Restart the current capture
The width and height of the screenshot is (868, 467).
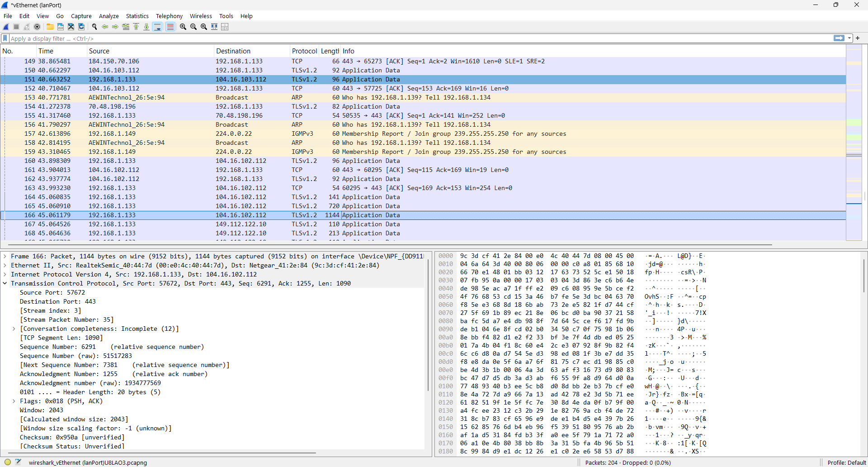pos(27,27)
